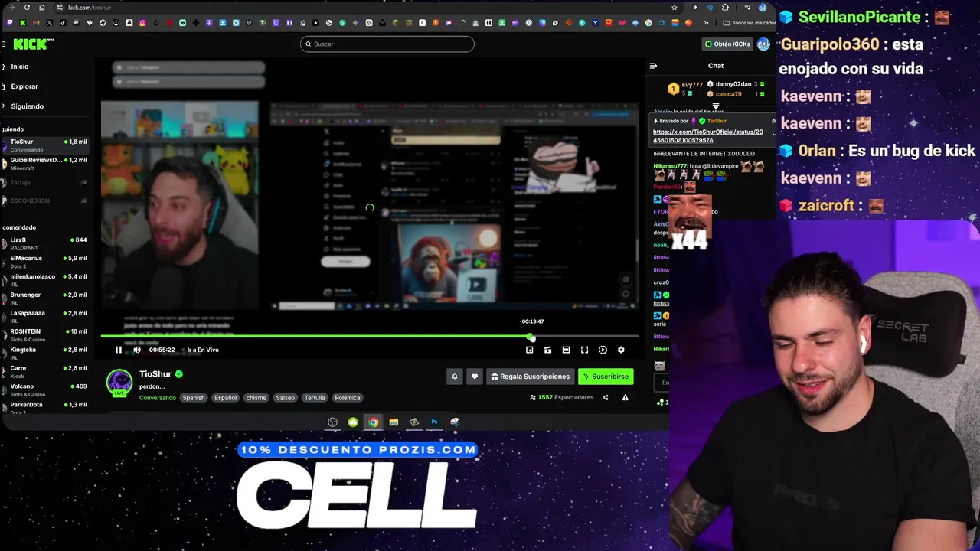Collapse the chat panel with arrow icon
The width and height of the screenshot is (980, 551).
(x=653, y=66)
